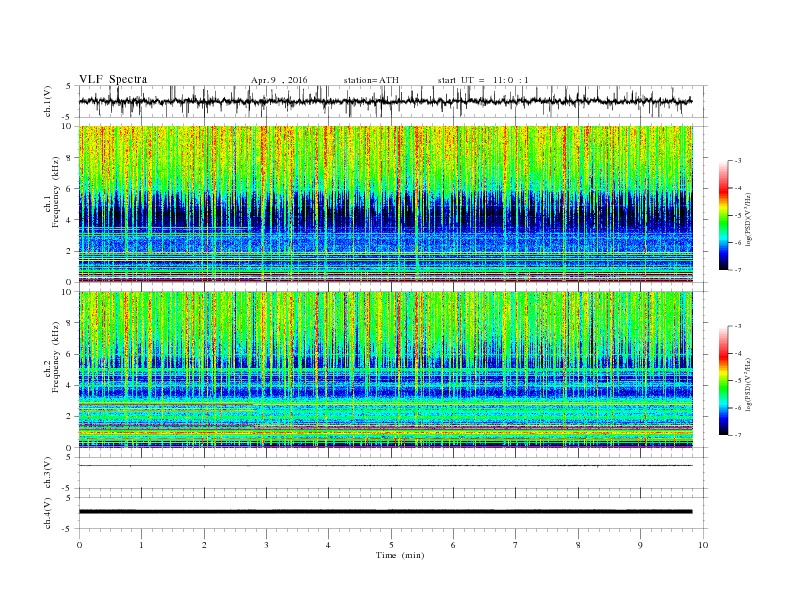This screenshot has height=612, width=792.
Task: Click the time axis tick label "7"
Action: point(516,545)
